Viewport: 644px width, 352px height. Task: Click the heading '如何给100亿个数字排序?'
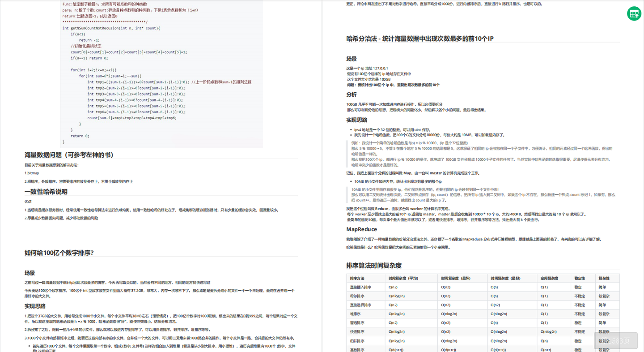tap(59, 253)
